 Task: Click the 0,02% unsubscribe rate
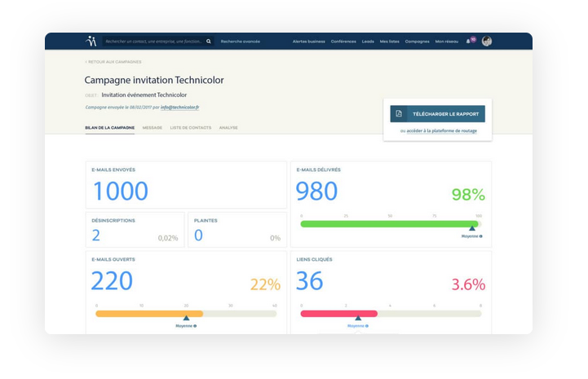point(168,238)
